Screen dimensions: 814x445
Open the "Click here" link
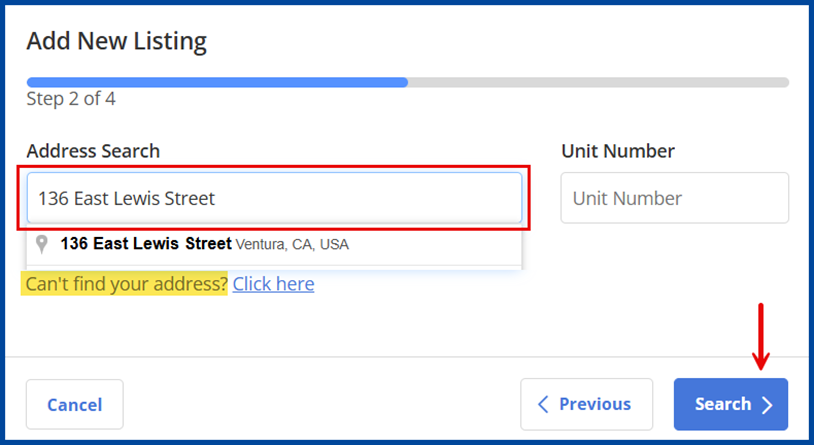coord(273,284)
